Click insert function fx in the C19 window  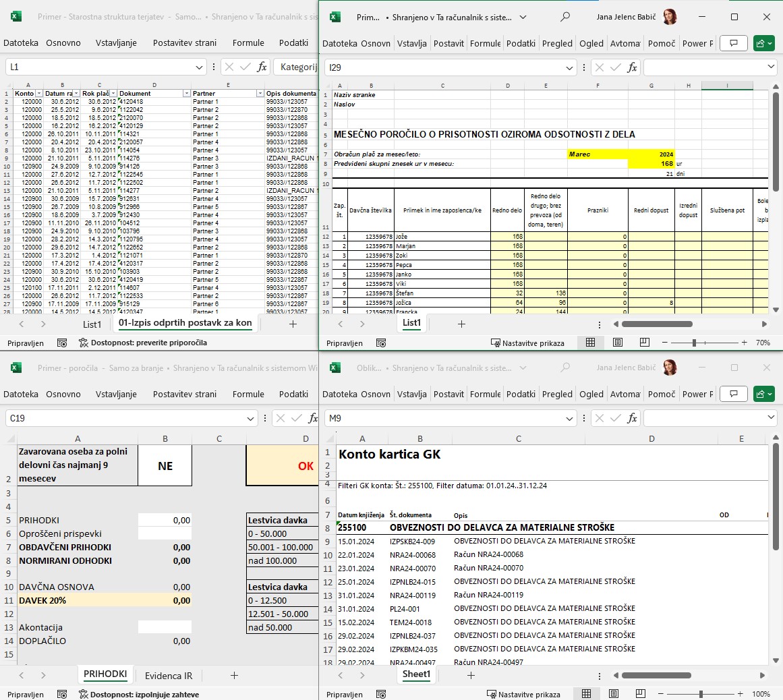click(x=313, y=418)
